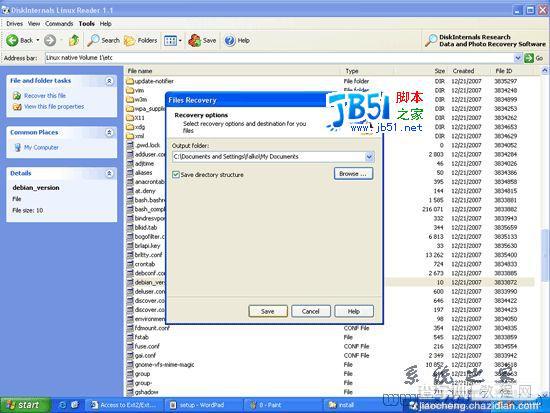Collapse File and folder tasks panel
The image size is (550, 413).
(x=109, y=81)
